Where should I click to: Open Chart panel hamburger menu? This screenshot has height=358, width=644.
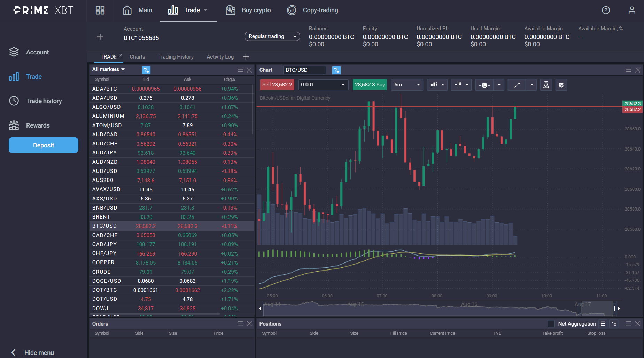click(x=628, y=70)
